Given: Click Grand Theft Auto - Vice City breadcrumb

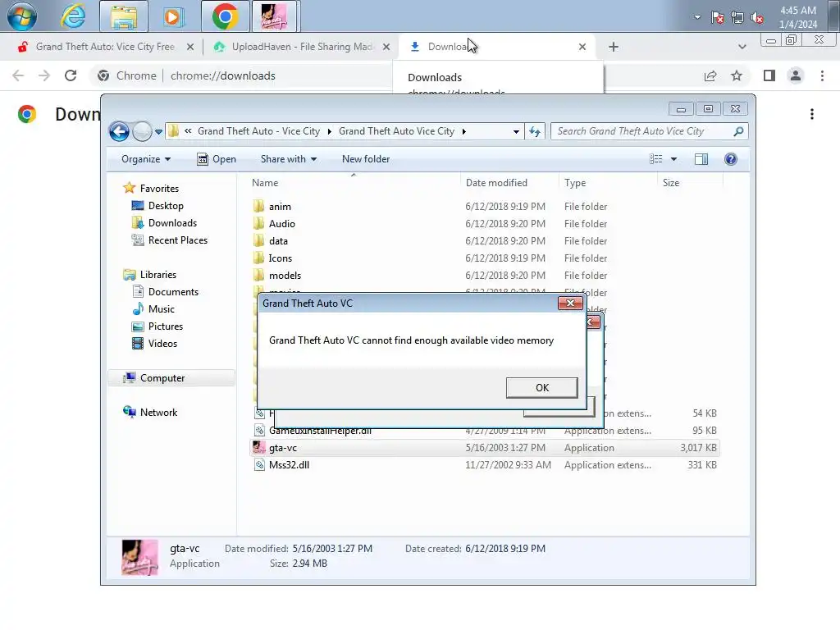Looking at the screenshot, I should click(x=258, y=131).
